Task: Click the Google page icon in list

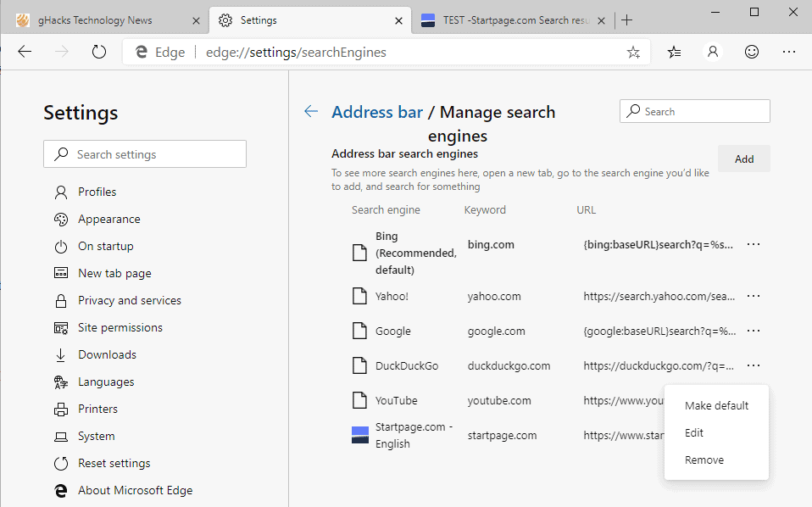Action: 359,331
